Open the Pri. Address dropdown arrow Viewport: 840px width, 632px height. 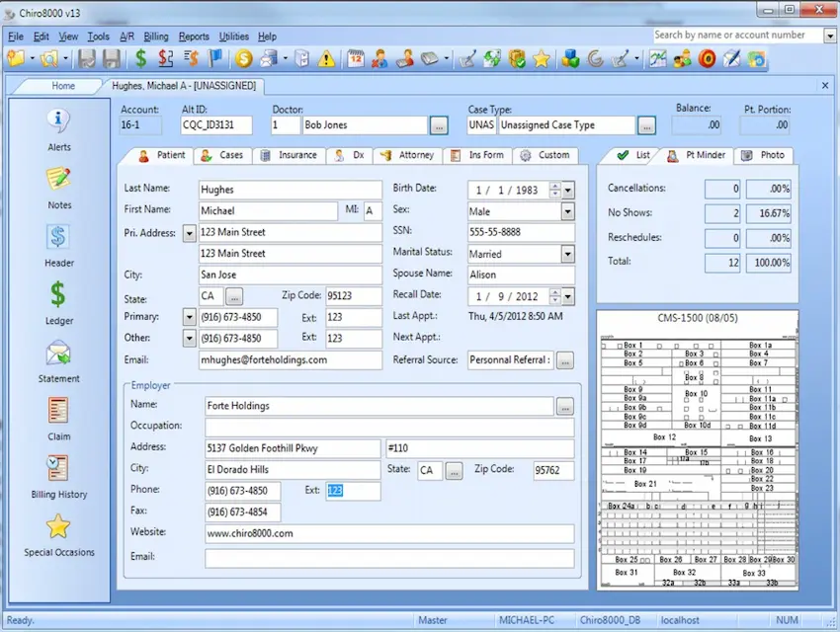point(191,231)
